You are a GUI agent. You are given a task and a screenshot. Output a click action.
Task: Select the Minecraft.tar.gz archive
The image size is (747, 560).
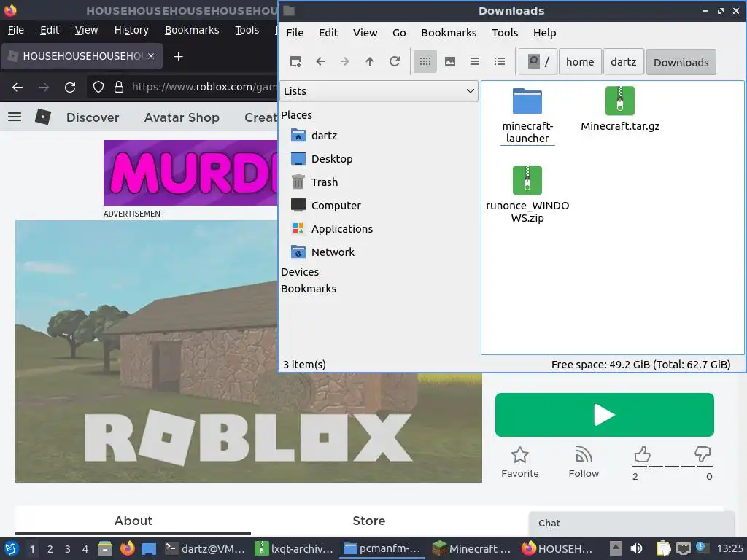[x=620, y=109]
